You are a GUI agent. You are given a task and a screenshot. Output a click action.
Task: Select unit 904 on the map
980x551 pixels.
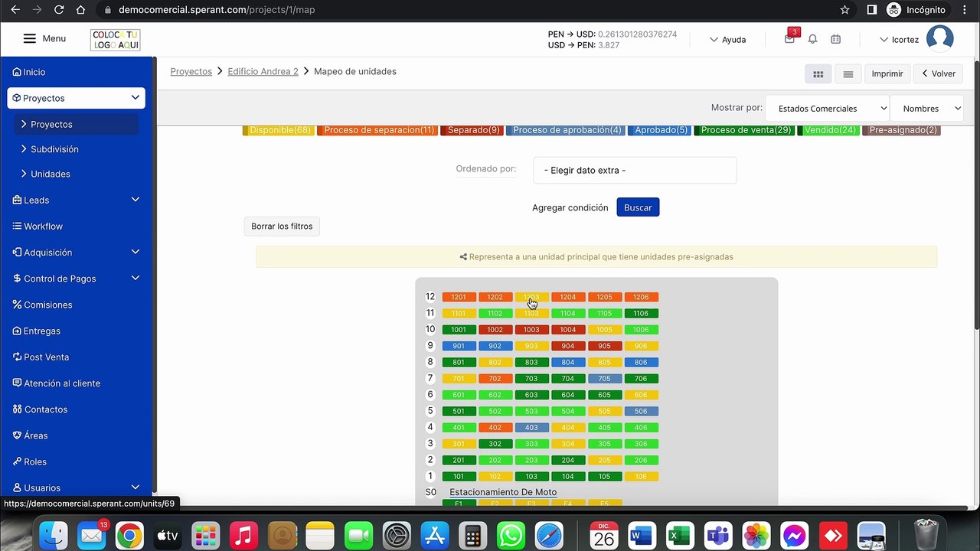568,346
